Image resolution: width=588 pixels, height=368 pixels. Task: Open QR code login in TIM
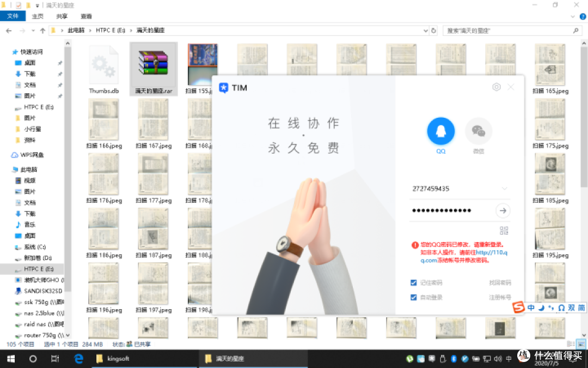504,230
